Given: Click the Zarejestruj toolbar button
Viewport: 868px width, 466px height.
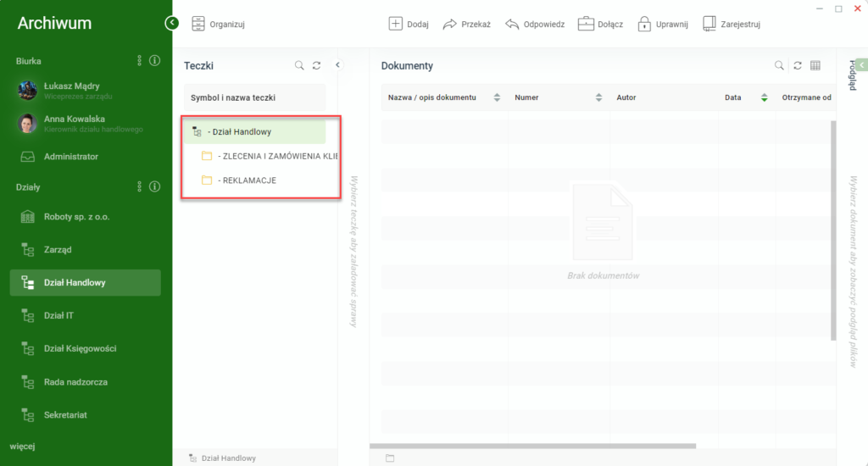Looking at the screenshot, I should [732, 24].
